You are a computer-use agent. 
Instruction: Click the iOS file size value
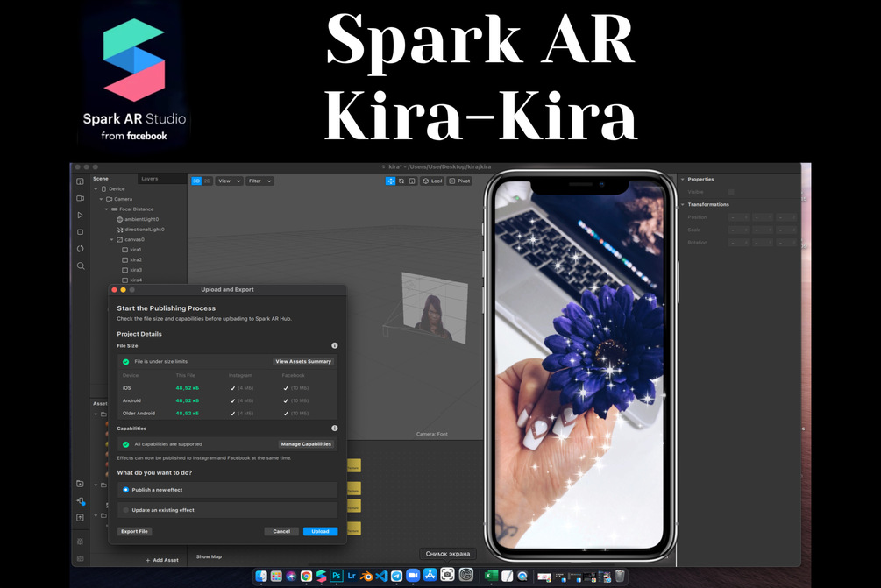(187, 388)
